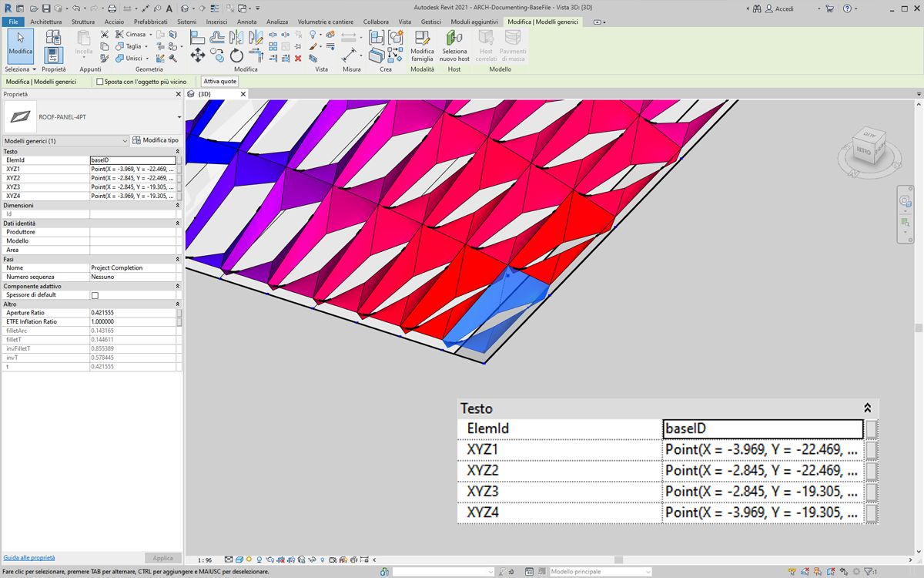Viewport: 924px width, 578px height.
Task: Click the Align tool icon
Action: tap(197, 36)
